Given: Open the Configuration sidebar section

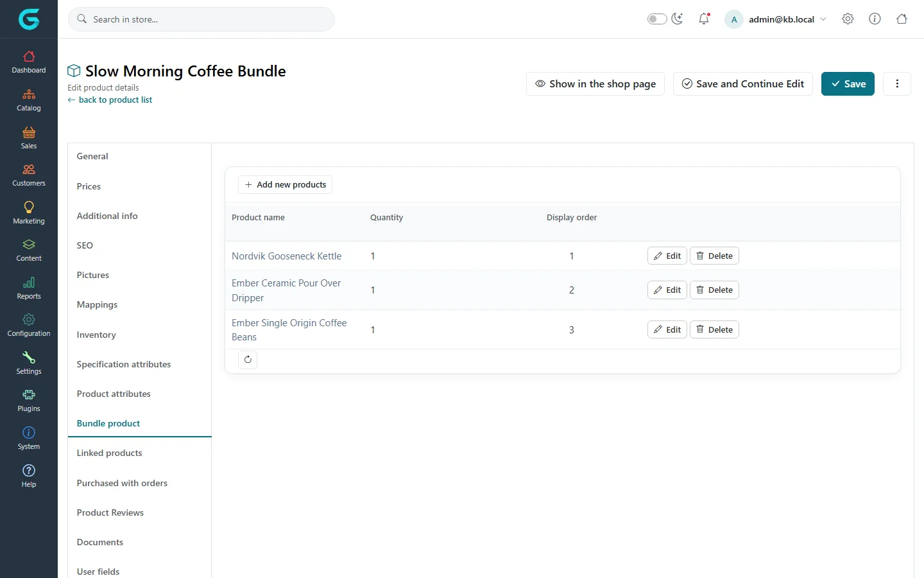Looking at the screenshot, I should (x=29, y=326).
